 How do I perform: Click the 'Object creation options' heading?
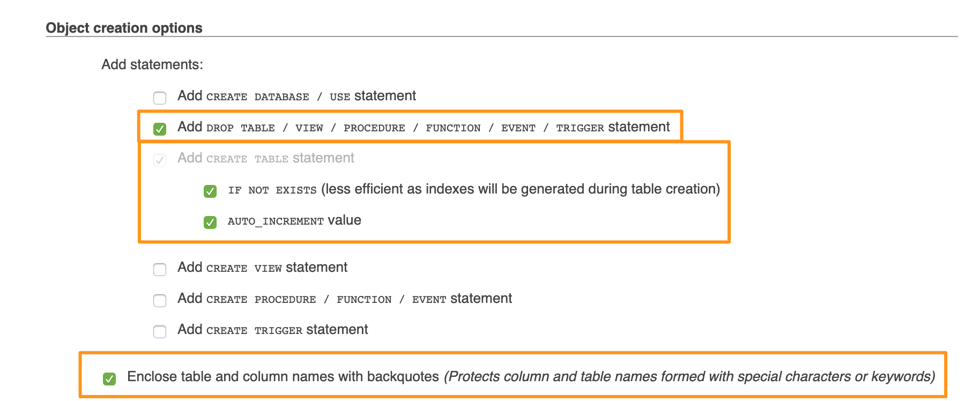[x=124, y=28]
